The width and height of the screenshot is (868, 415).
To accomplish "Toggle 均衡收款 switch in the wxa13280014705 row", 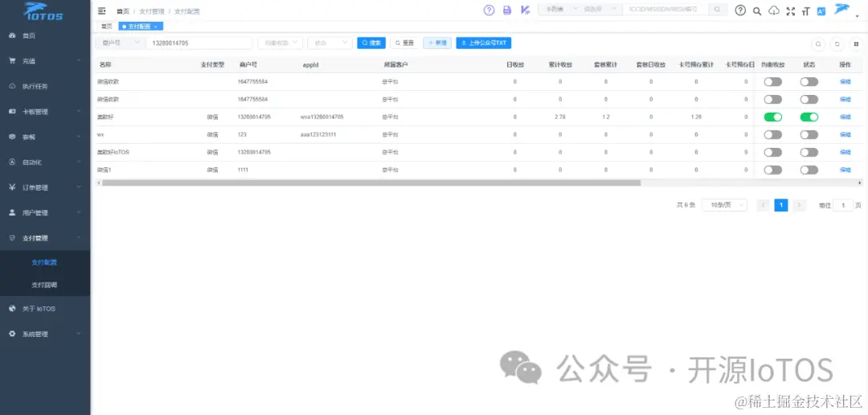I will (x=773, y=117).
